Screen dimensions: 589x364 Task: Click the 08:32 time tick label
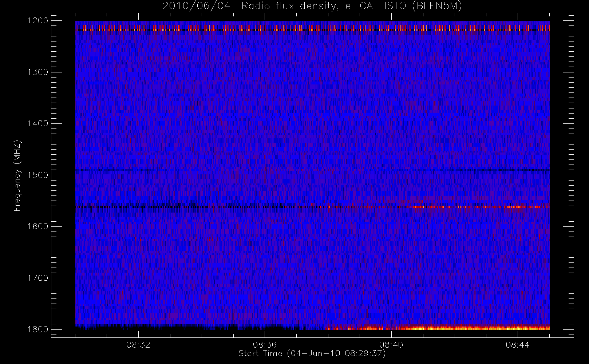point(138,345)
